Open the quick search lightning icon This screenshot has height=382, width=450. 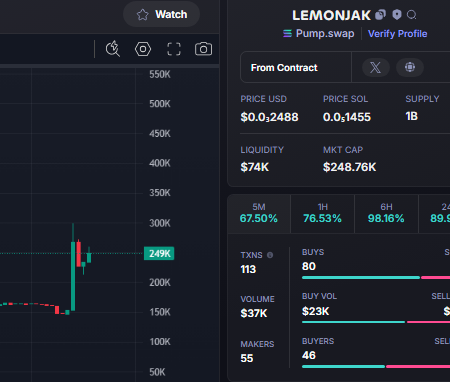coord(113,49)
